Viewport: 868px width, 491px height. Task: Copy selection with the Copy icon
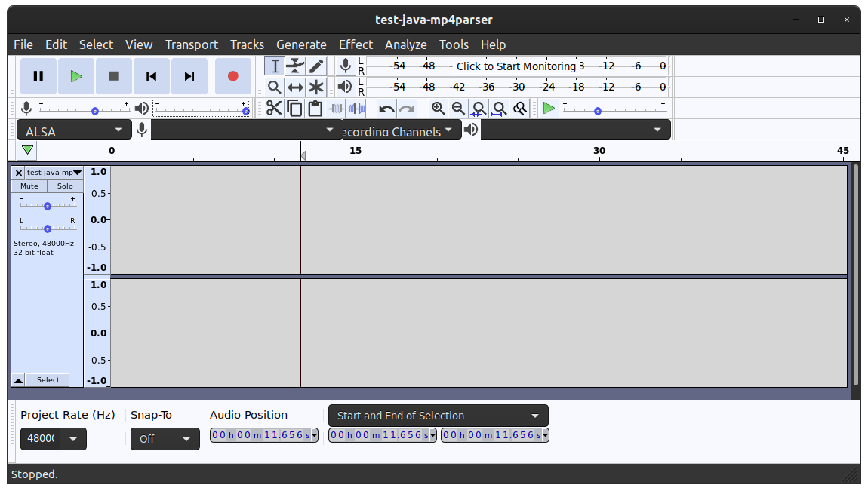pos(295,109)
